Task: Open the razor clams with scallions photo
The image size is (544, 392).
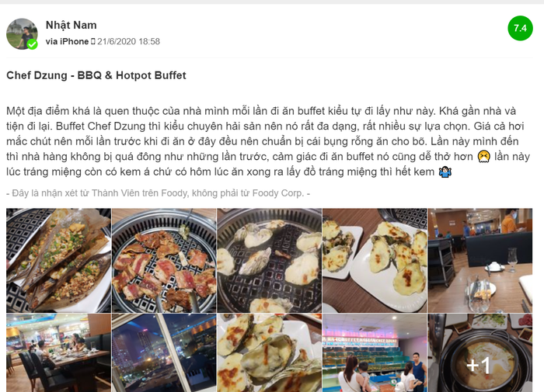Action: click(x=58, y=261)
